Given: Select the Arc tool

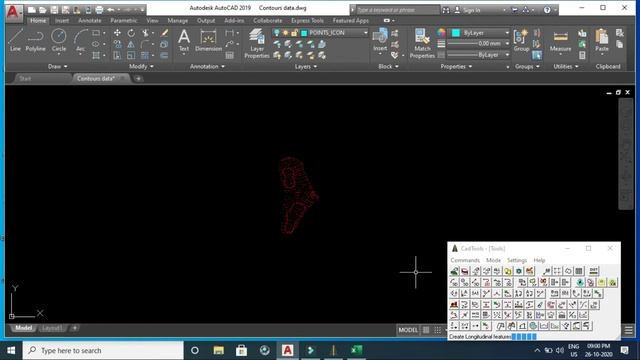Looking at the screenshot, I should pos(80,40).
